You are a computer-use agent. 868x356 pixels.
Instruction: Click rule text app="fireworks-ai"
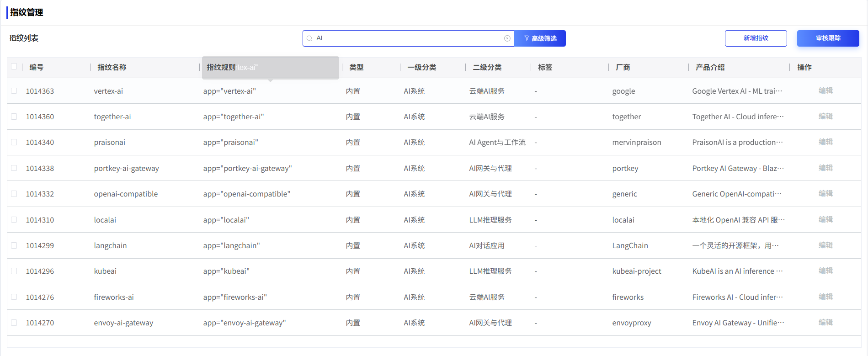click(235, 297)
